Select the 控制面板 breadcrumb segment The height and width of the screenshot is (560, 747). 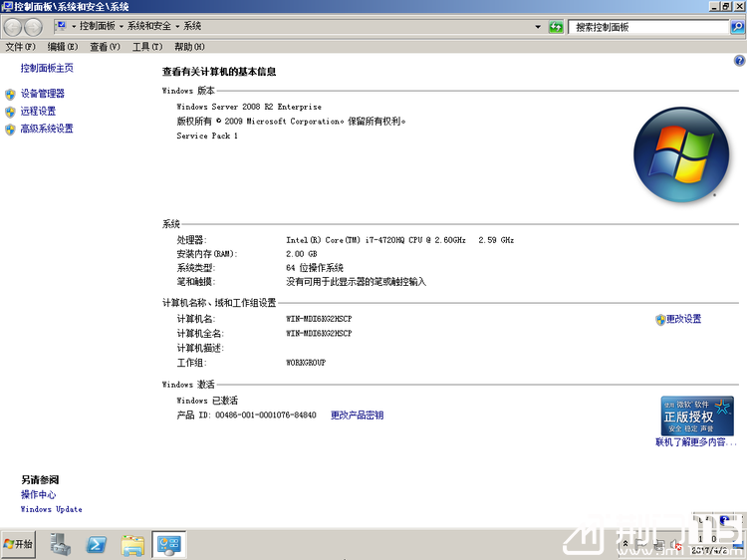click(98, 26)
